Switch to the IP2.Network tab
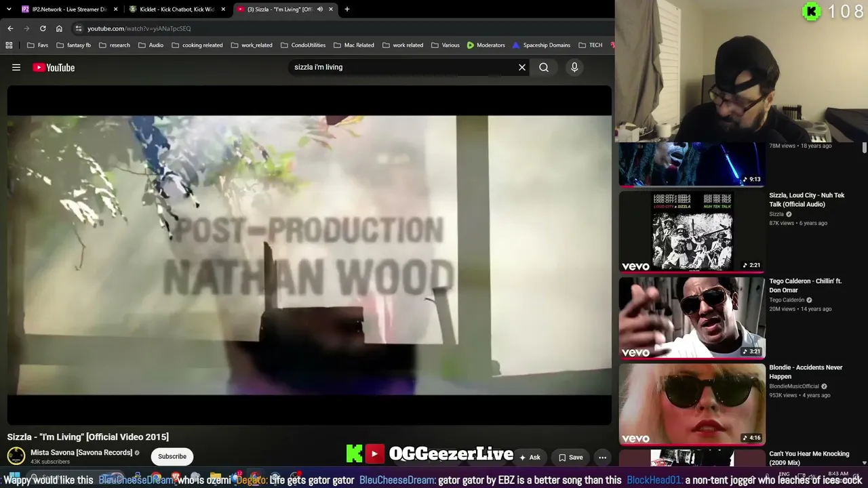The width and height of the screenshot is (868, 488). (69, 9)
